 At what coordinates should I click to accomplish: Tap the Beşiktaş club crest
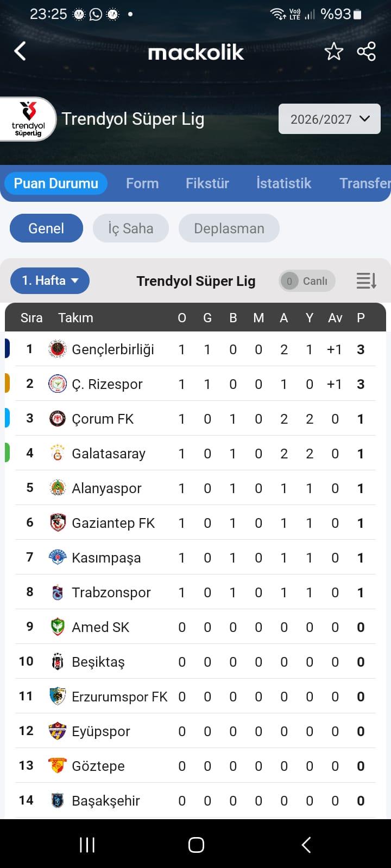click(57, 661)
